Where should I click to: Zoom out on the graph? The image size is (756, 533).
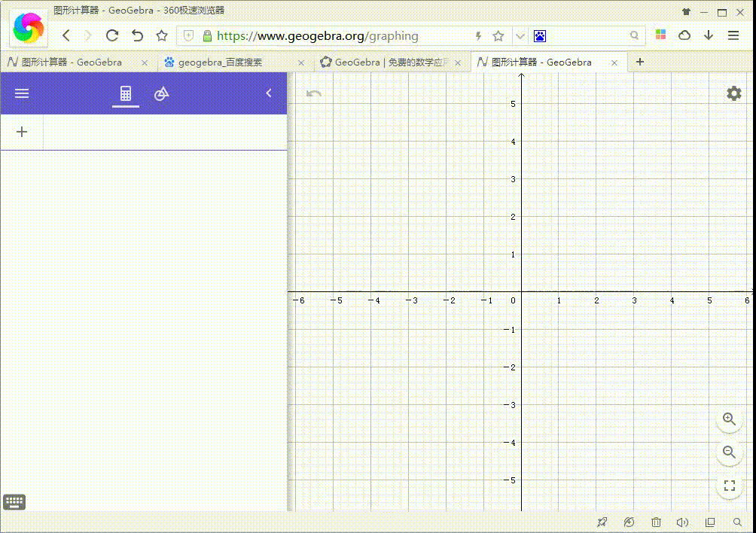pos(729,452)
